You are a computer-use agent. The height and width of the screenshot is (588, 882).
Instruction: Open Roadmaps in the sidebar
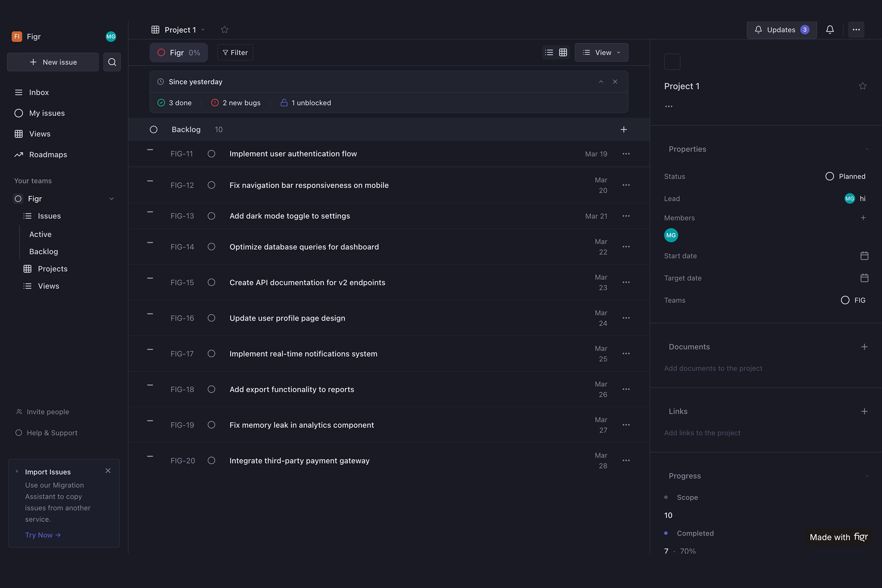48,155
